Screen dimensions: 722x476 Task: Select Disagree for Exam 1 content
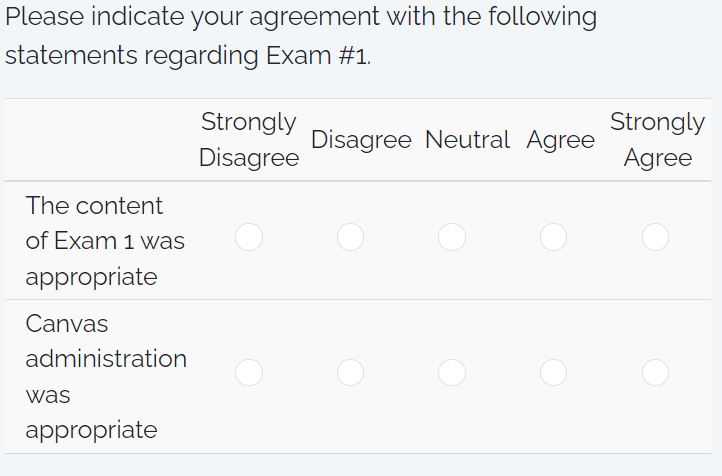click(x=350, y=237)
